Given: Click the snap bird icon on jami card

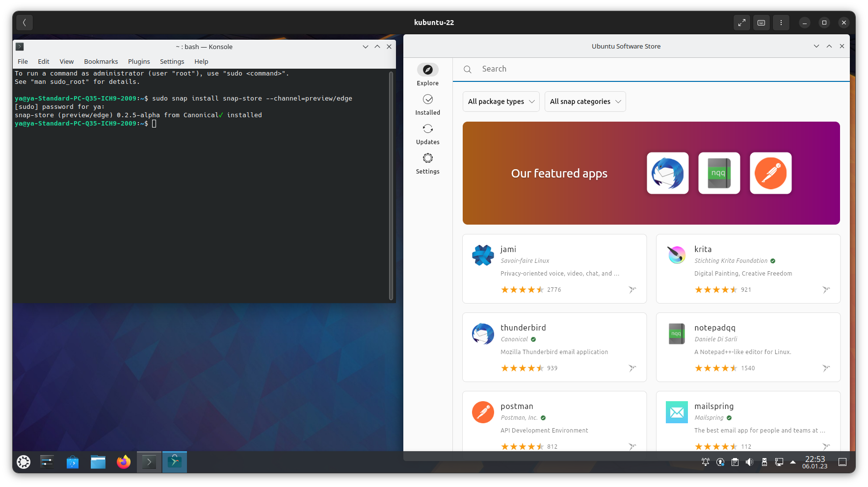Looking at the screenshot, I should (x=632, y=290).
